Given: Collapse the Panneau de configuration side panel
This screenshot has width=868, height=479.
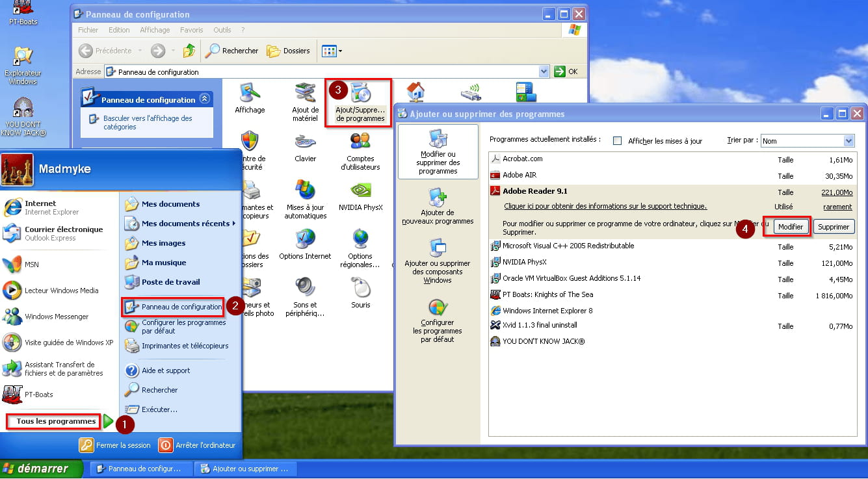Looking at the screenshot, I should pos(205,99).
